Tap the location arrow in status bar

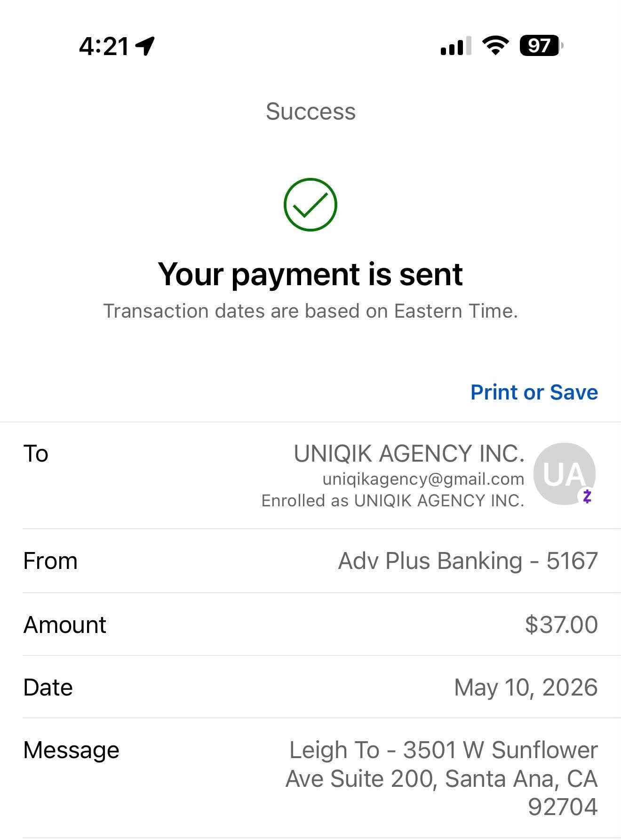[145, 46]
